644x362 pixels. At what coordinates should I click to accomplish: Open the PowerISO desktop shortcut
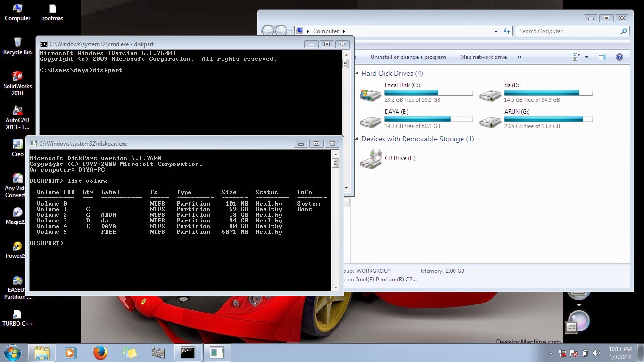(x=15, y=250)
